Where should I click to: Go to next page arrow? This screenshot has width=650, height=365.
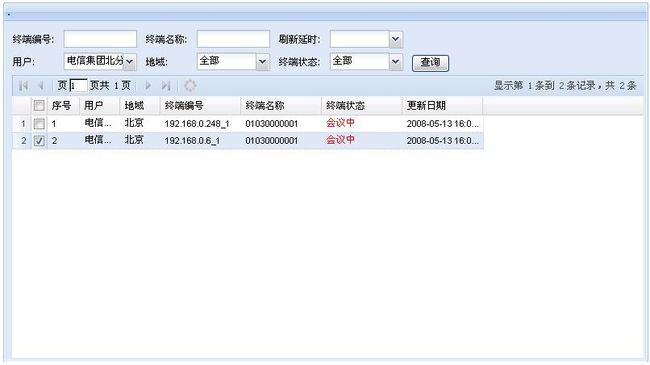tap(148, 86)
